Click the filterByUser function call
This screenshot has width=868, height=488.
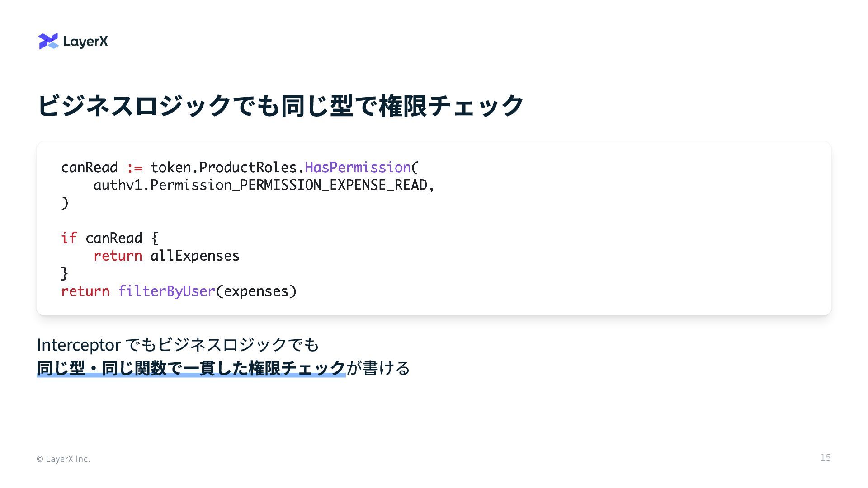[x=166, y=291]
